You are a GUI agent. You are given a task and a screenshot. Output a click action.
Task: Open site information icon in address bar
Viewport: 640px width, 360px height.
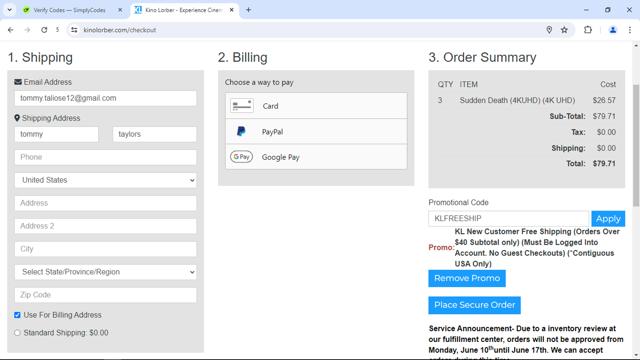point(74,30)
